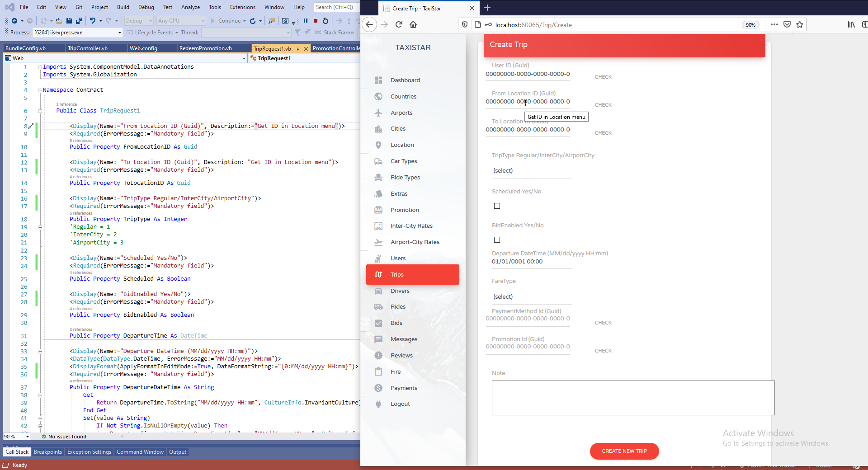Viewport: 868px width, 470px height.
Task: Click Logout in the TaxiStar sidebar
Action: (400, 404)
